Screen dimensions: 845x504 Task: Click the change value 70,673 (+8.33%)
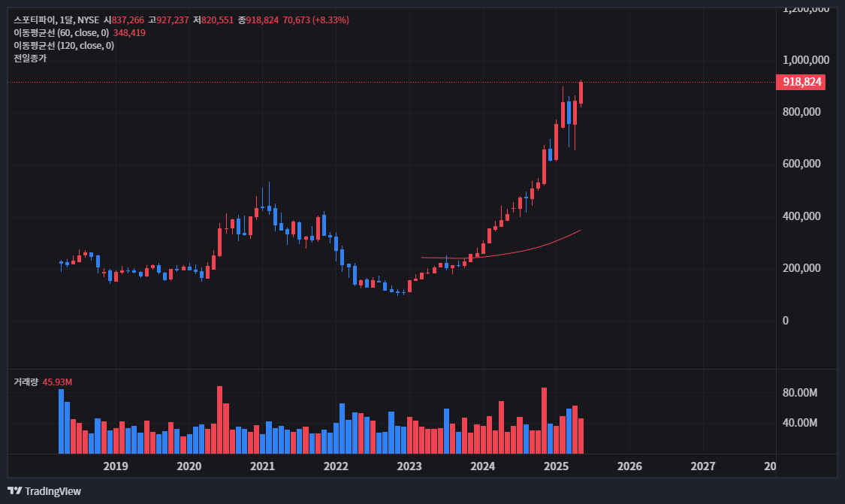[315, 20]
